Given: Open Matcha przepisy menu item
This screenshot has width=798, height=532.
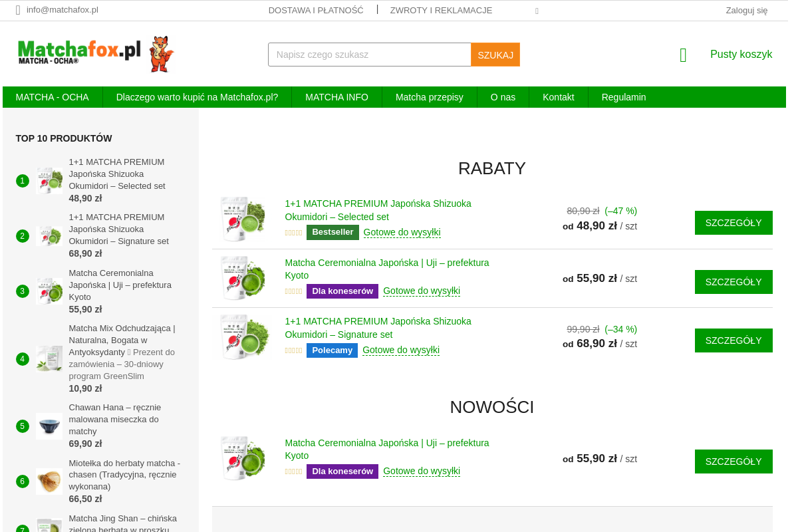Looking at the screenshot, I should tap(430, 97).
